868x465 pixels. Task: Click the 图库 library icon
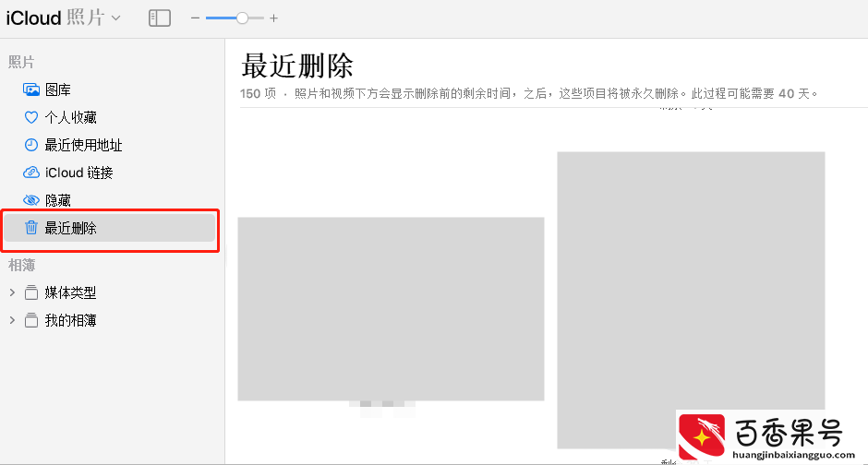pos(31,89)
